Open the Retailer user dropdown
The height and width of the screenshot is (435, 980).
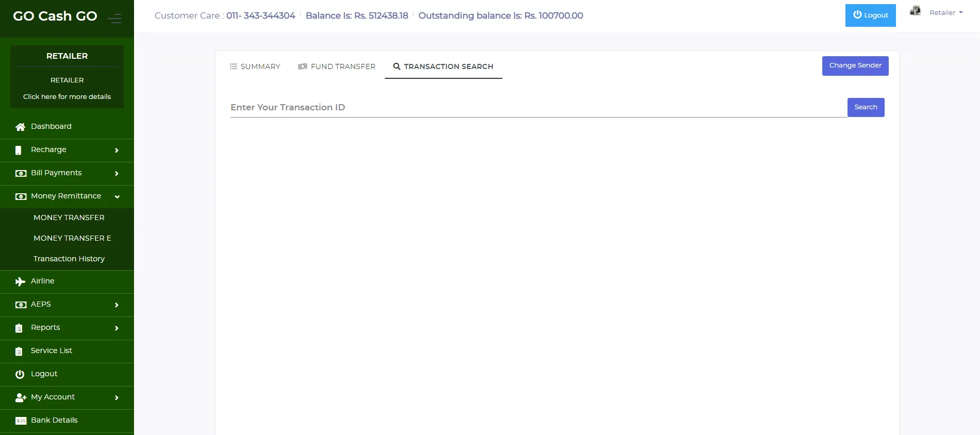tap(946, 13)
